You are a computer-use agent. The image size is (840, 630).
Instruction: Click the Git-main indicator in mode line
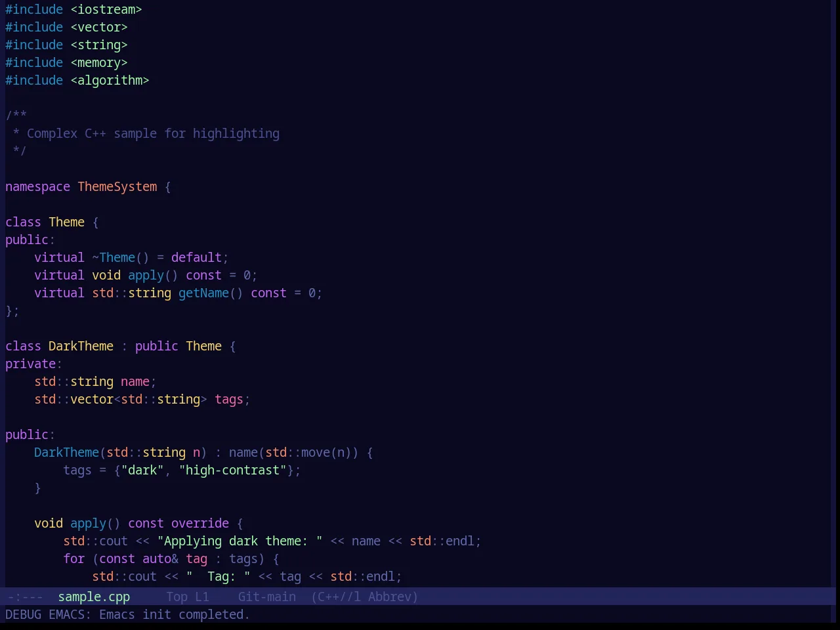point(267,597)
